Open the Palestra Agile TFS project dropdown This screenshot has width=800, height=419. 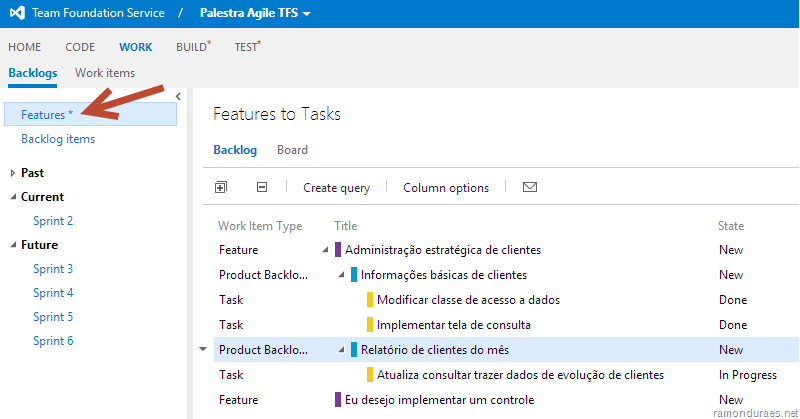click(x=255, y=13)
